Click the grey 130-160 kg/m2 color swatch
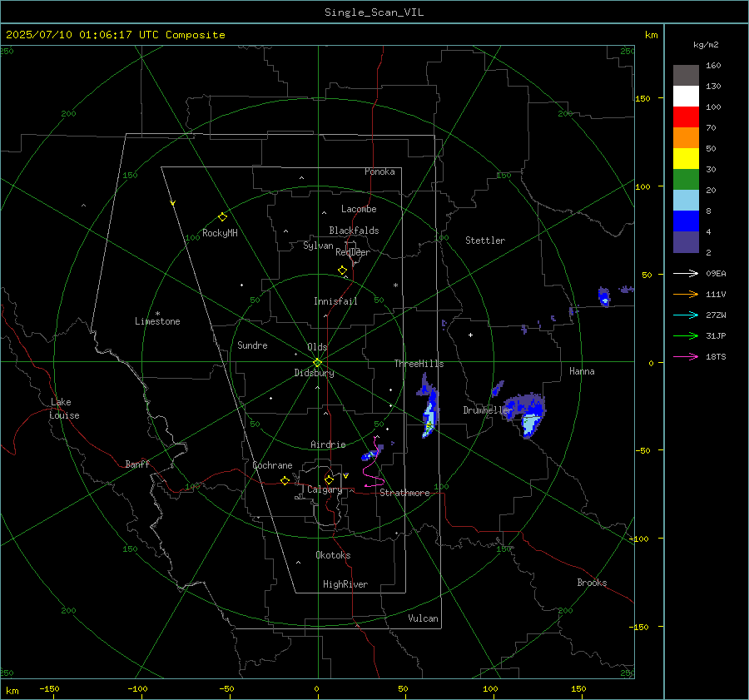The image size is (749, 700). pos(686,76)
